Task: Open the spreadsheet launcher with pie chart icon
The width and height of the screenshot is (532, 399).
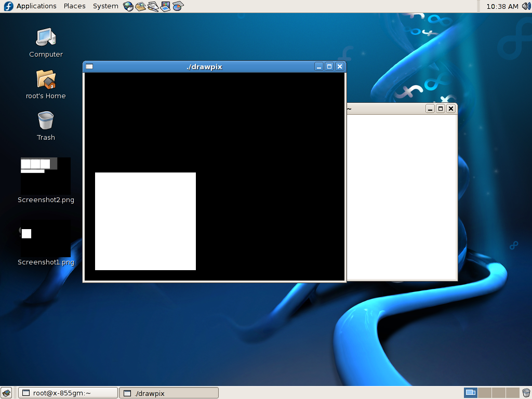Action: tap(178, 6)
